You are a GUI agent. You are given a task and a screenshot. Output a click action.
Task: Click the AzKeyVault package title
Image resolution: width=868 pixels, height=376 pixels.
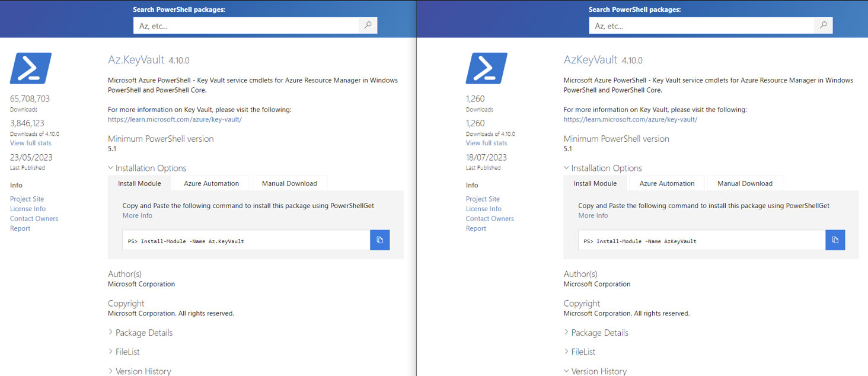591,59
